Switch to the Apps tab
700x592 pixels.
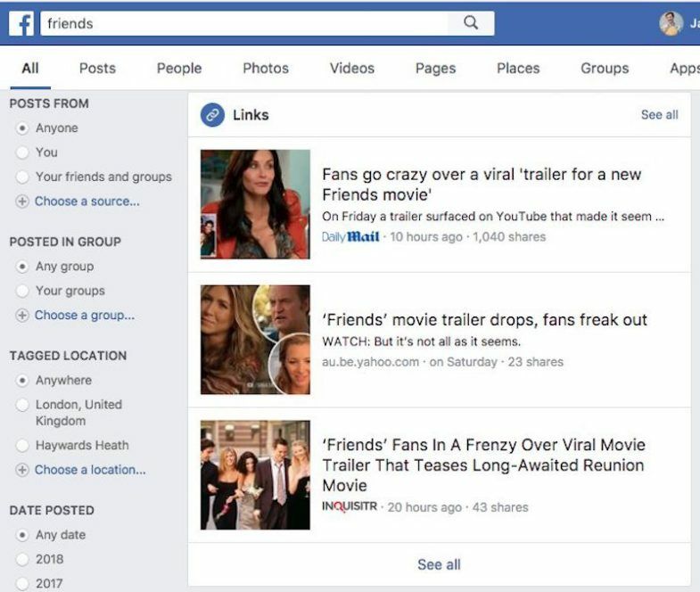point(684,69)
